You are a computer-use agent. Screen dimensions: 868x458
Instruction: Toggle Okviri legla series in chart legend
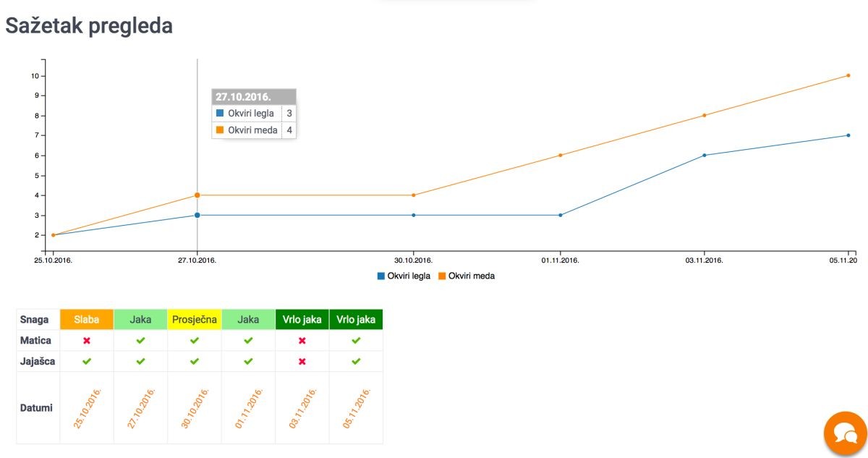click(x=409, y=276)
